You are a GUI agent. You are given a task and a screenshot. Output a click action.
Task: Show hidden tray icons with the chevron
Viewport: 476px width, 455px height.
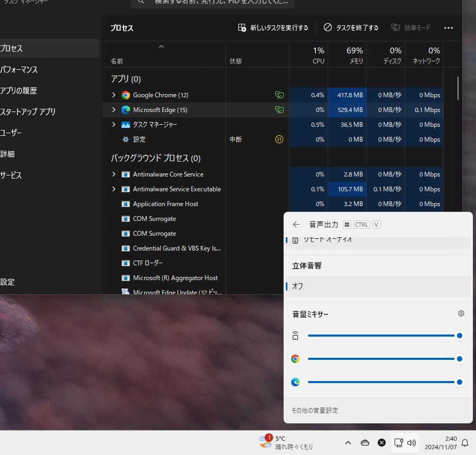pyautogui.click(x=348, y=443)
